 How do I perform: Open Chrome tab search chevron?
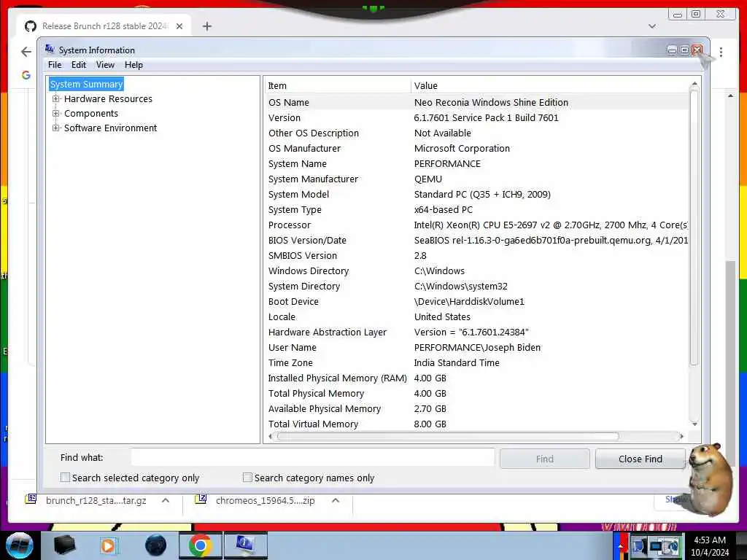pyautogui.click(x=652, y=26)
